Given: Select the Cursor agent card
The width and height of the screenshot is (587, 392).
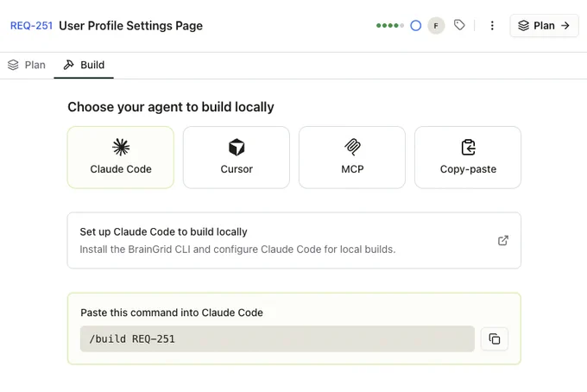Looking at the screenshot, I should (237, 157).
